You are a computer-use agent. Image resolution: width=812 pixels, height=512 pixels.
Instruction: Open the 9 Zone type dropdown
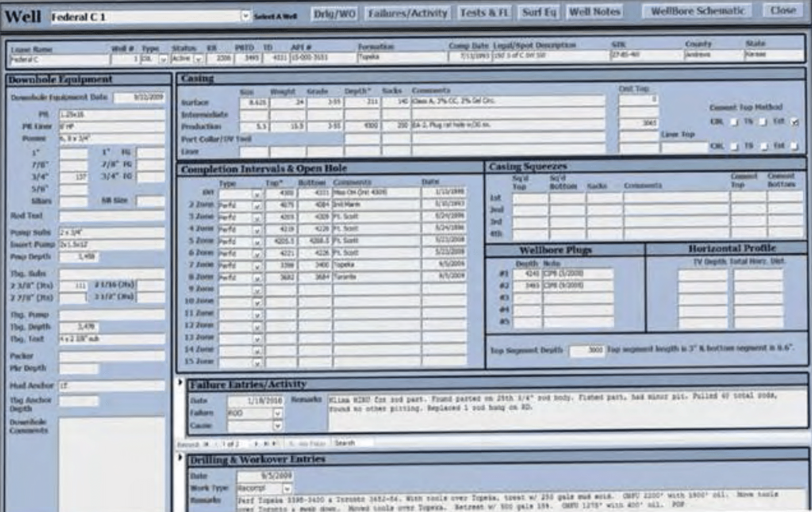click(257, 290)
